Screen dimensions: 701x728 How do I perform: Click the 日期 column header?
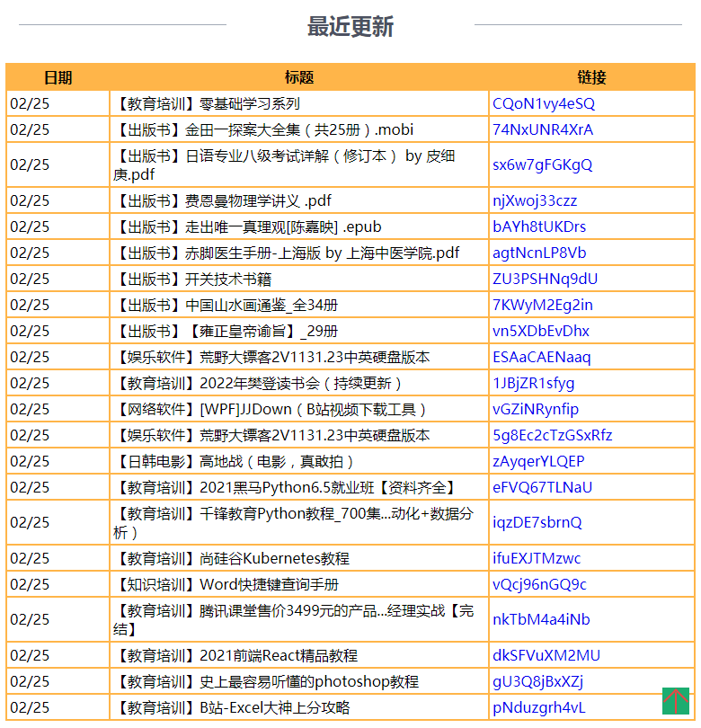pyautogui.click(x=58, y=77)
